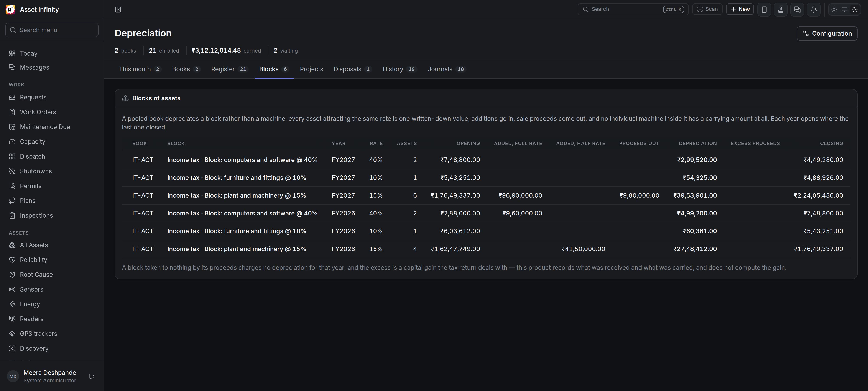
Task: Switch to dark theme moon icon
Action: coord(855,9)
